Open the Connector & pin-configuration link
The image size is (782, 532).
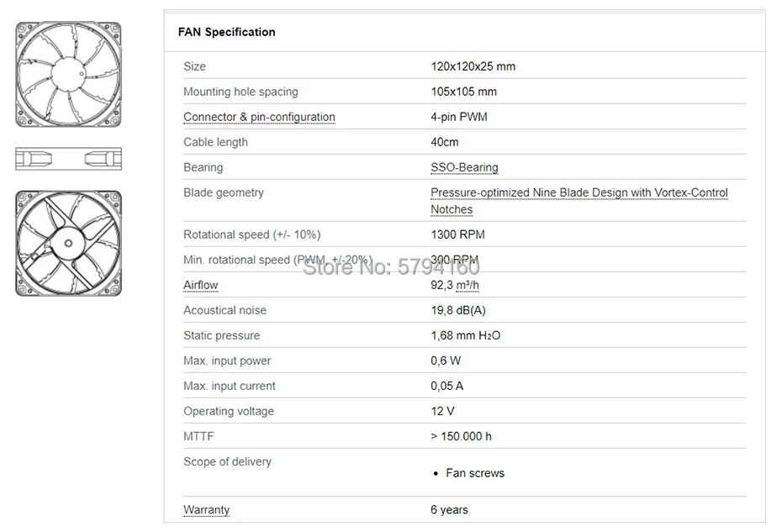click(259, 117)
